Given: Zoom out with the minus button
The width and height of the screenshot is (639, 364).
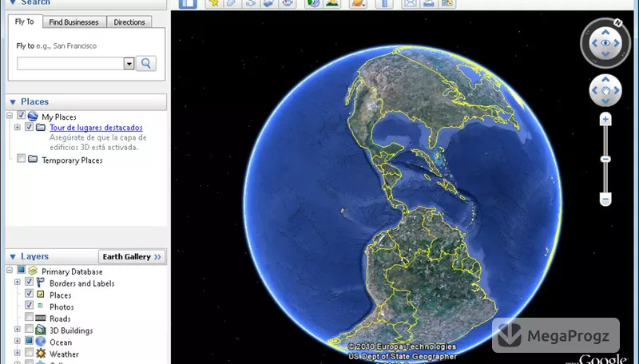Looking at the screenshot, I should point(605,200).
